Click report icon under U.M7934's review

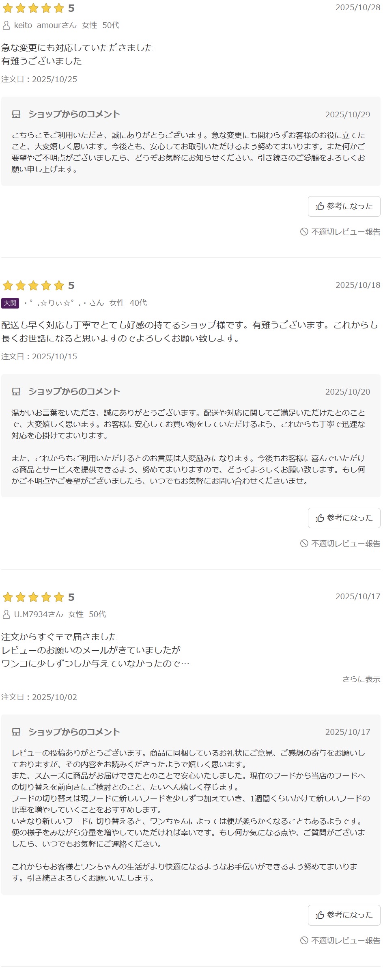[304, 941]
